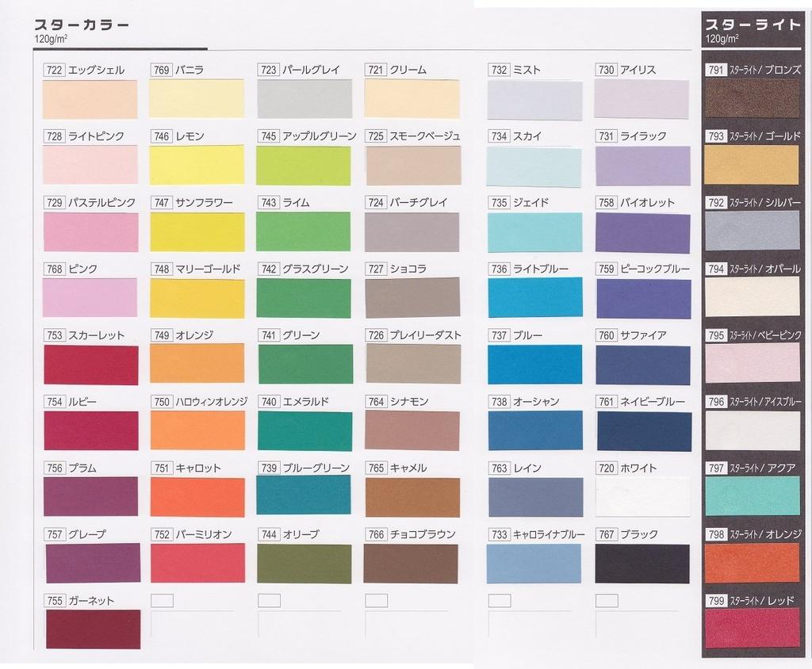Click the 799 スターライト レッド swatch
This screenshot has height=669, width=812.
point(752,629)
